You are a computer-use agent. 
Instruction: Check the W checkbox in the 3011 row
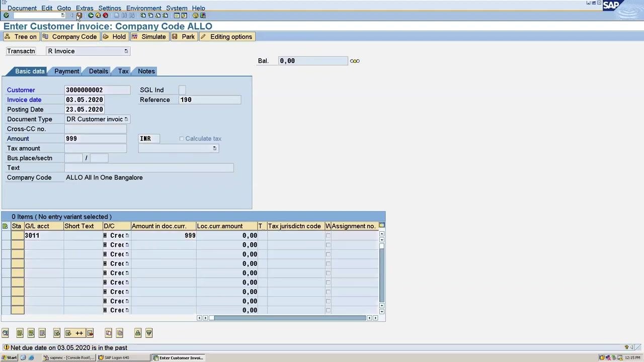click(328, 235)
